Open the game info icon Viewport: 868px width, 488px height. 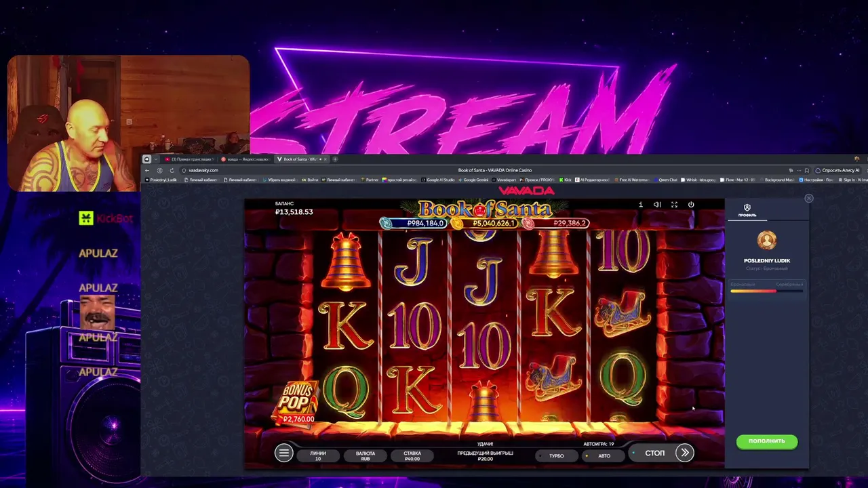coord(640,205)
